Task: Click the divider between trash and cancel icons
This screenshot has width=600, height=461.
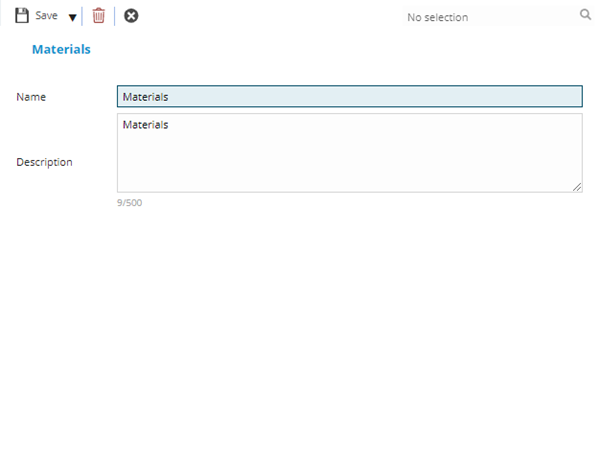Action: [x=114, y=16]
